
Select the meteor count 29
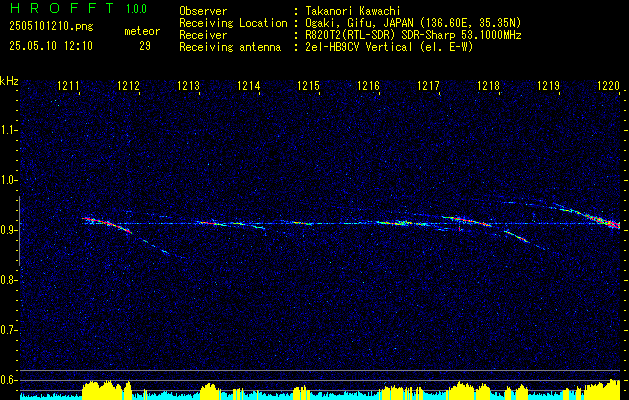click(145, 46)
